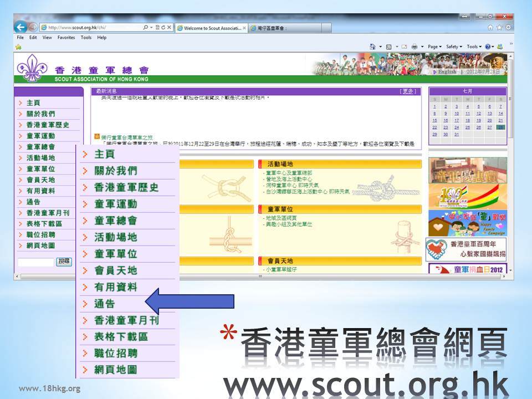This screenshot has height=399, width=532.
Task: Open 地域及區網頁 link
Action: click(281, 218)
